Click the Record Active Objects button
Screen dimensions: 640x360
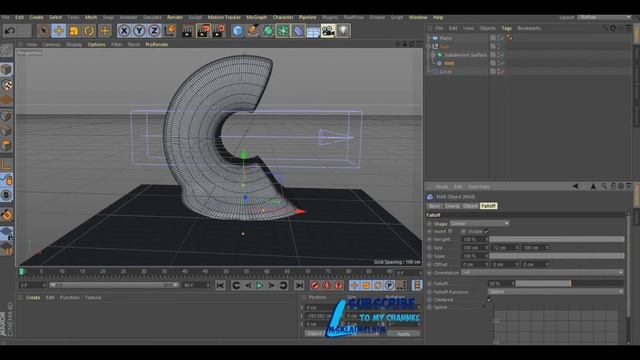pyautogui.click(x=315, y=285)
